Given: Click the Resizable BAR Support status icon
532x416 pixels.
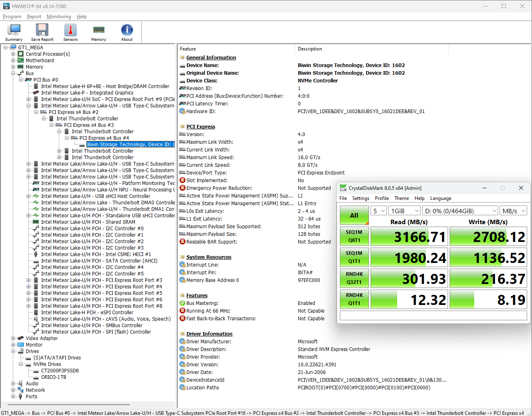Looking at the screenshot, I should 182,242.
